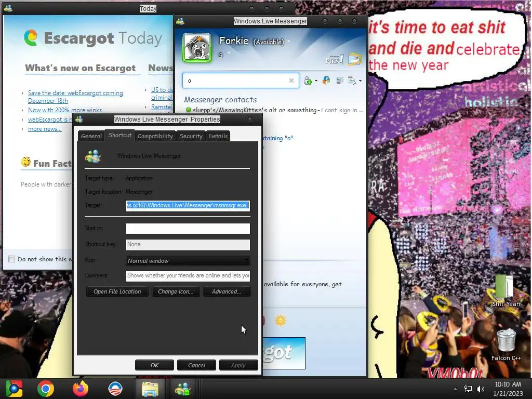Click the Advanced... button
The image size is (532, 399).
pos(227,291)
